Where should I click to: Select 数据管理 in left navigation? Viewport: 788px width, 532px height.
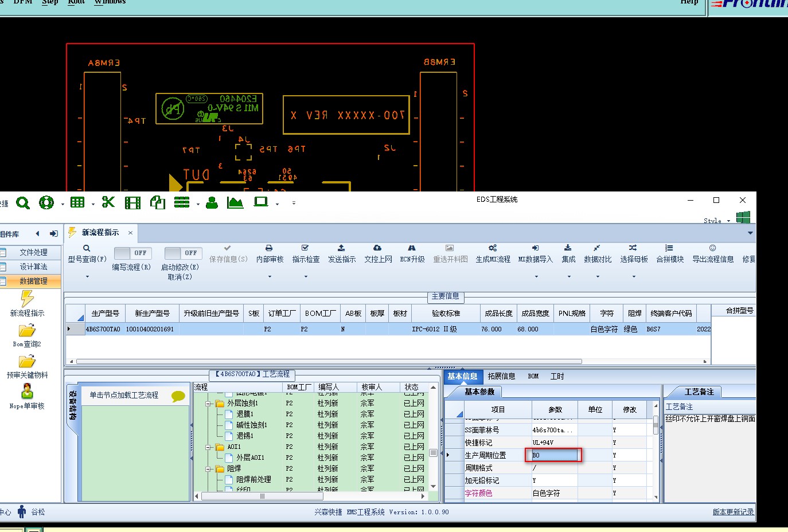[x=33, y=281]
